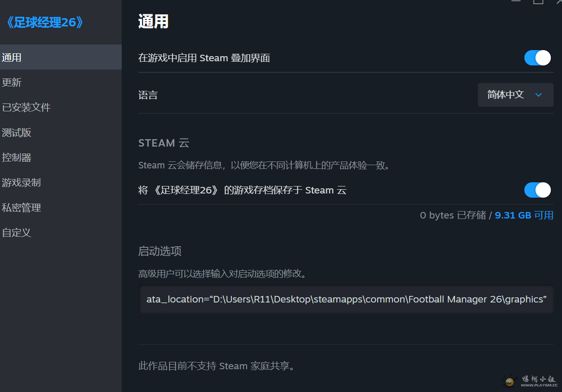
Task: Open the 控制器 settings page
Action: coord(16,157)
